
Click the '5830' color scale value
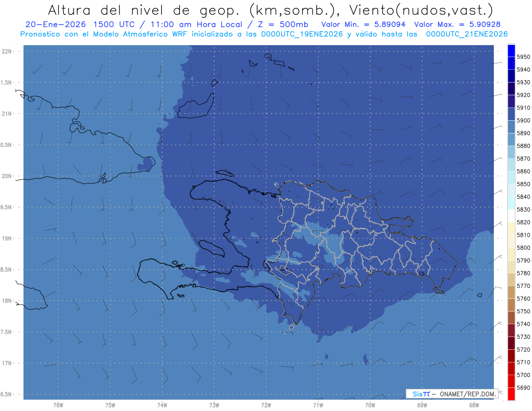[x=524, y=209]
